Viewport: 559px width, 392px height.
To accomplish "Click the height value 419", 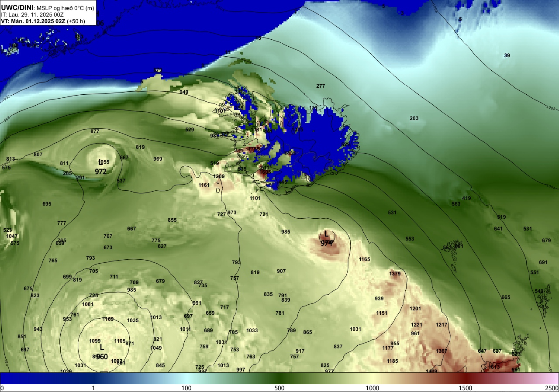I will tap(466, 198).
